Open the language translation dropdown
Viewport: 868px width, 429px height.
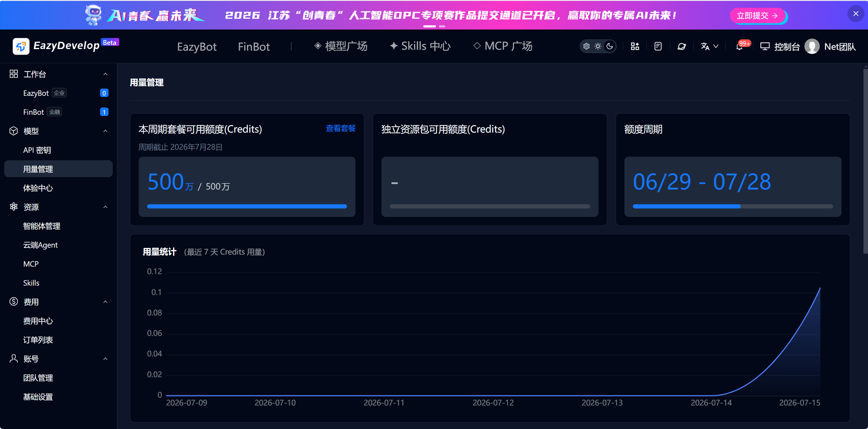click(x=709, y=46)
